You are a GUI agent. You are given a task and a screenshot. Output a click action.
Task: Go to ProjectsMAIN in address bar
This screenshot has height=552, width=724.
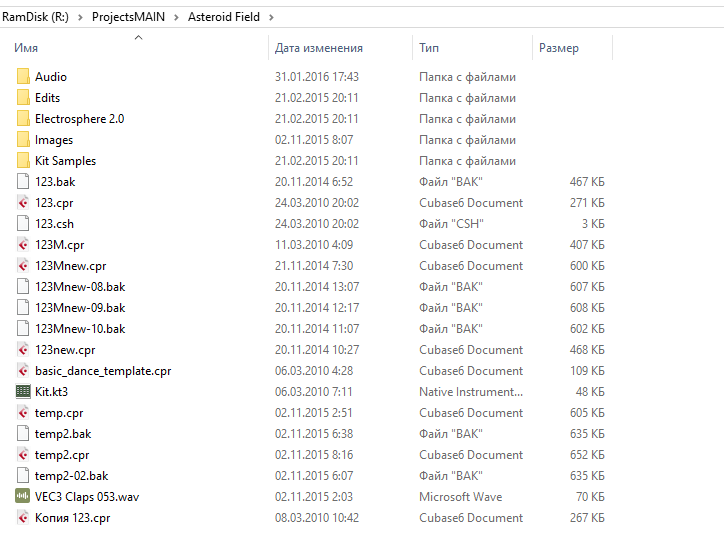128,17
